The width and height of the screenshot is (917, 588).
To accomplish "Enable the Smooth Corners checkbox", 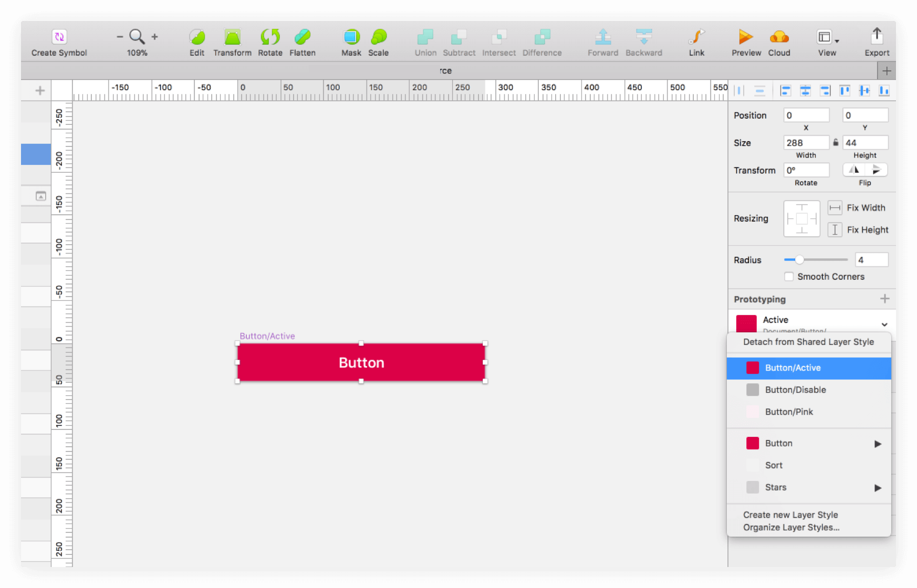I will click(789, 277).
